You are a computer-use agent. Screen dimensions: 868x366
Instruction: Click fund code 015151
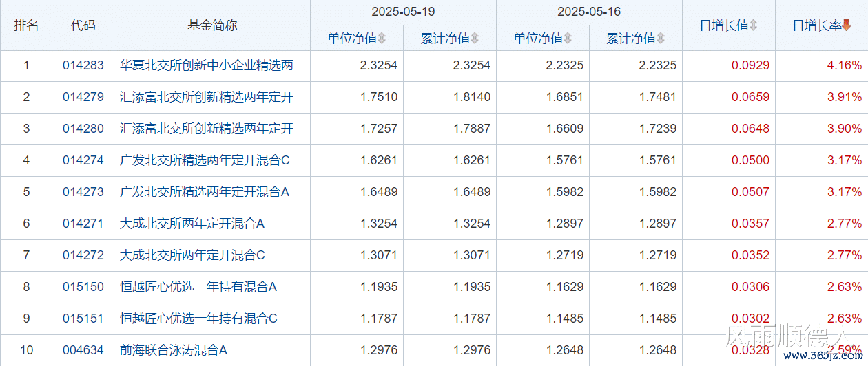[x=83, y=319]
